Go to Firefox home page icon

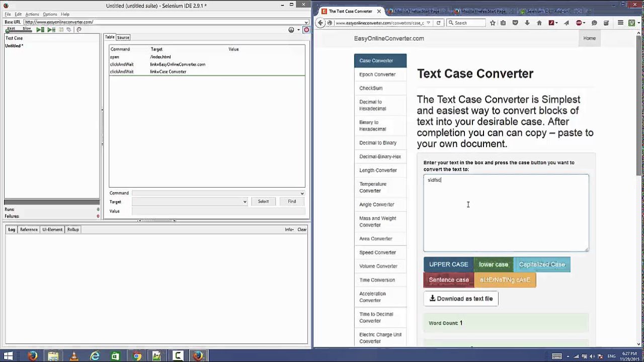click(x=539, y=23)
